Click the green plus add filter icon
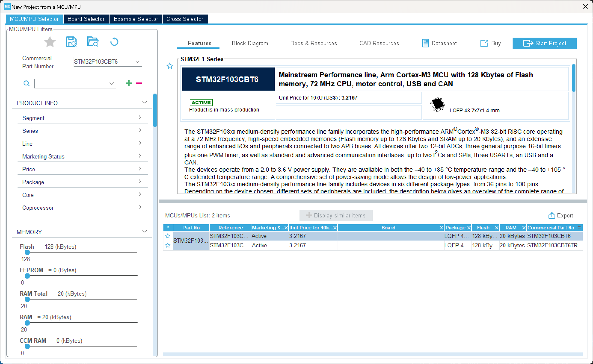This screenshot has width=593, height=364. pyautogui.click(x=129, y=83)
